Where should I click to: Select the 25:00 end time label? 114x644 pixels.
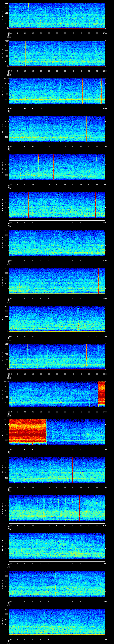[x=105, y=336]
